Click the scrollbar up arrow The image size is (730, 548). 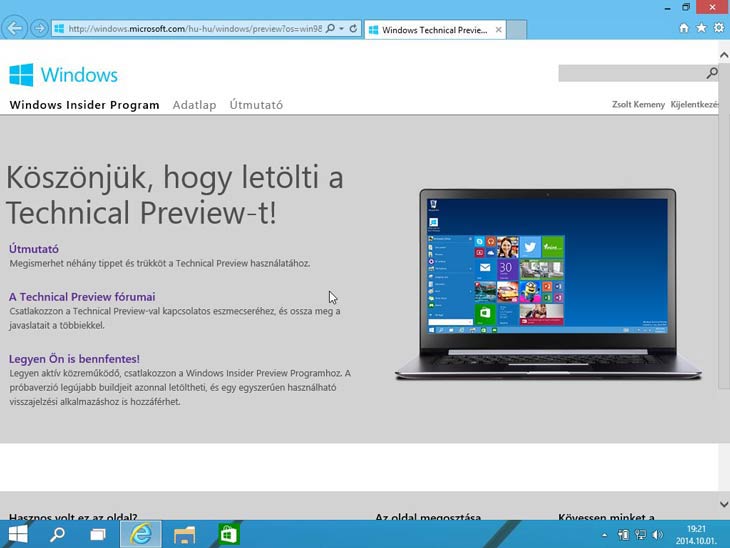pyautogui.click(x=724, y=55)
